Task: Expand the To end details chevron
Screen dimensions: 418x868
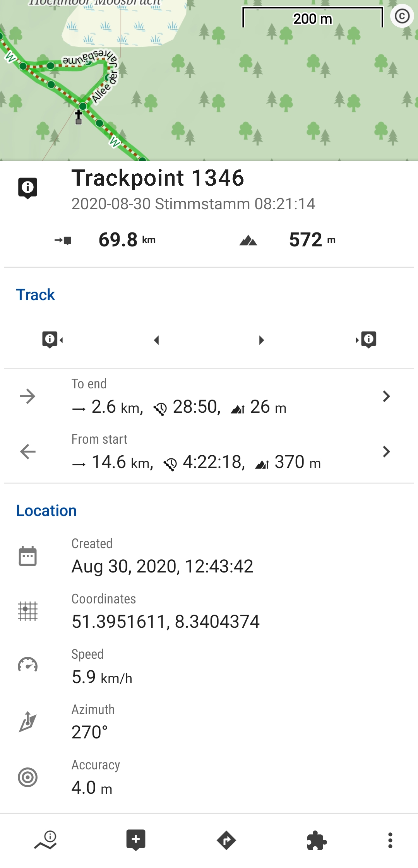Action: (386, 396)
